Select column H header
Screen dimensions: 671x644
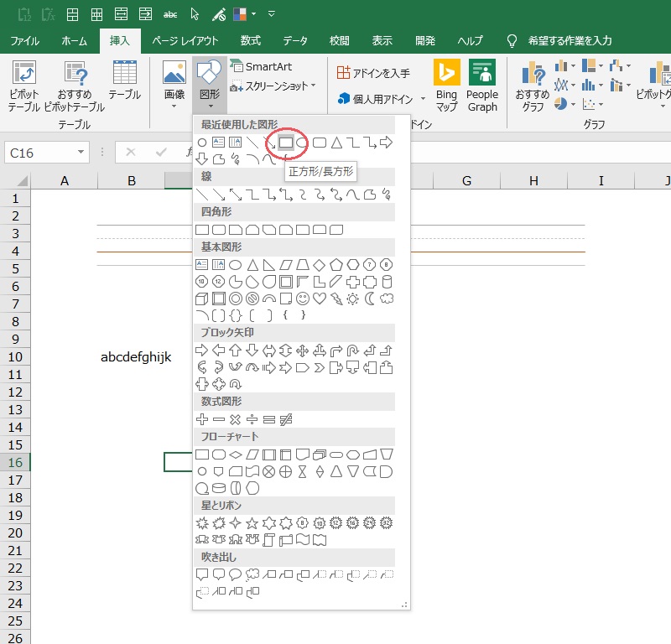[533, 181]
